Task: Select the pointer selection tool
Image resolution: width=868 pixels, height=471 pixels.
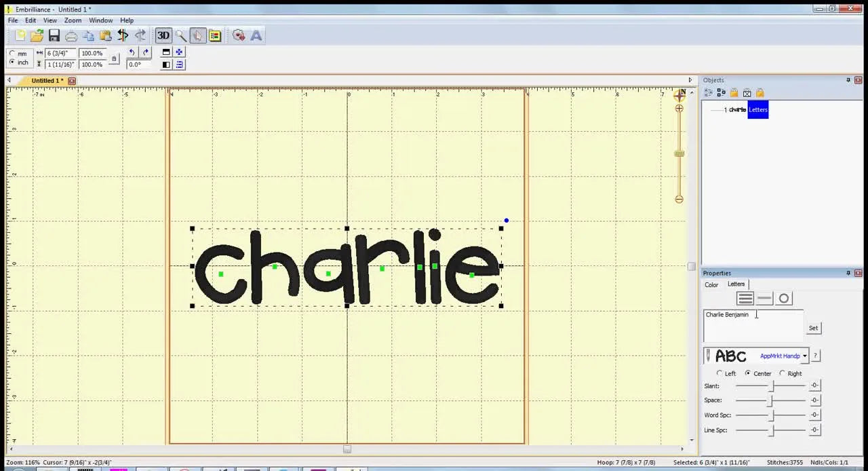Action: pyautogui.click(x=197, y=35)
